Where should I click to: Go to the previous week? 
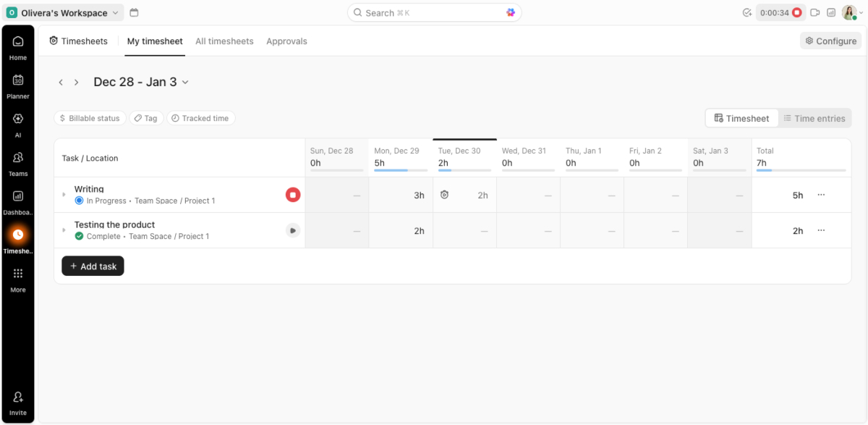[x=61, y=83]
